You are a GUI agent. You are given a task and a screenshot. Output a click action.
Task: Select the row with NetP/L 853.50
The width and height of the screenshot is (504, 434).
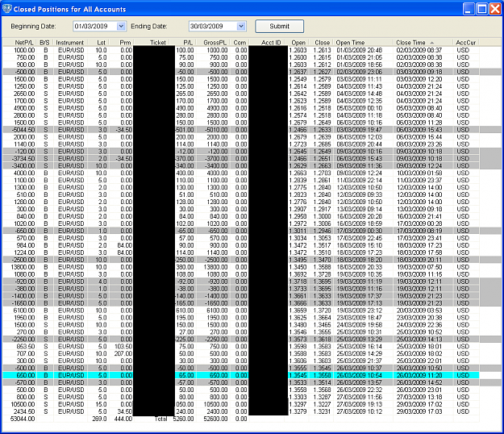click(x=241, y=347)
